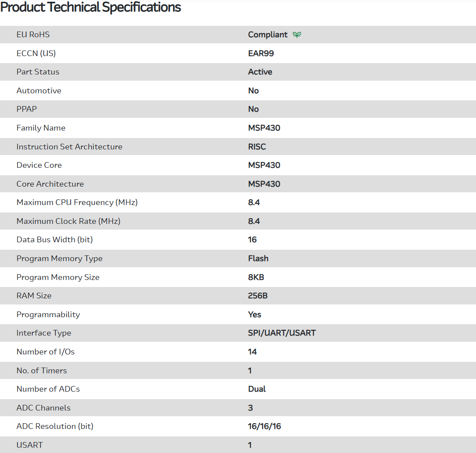Click the 256B RAM size value
Image resolution: width=476 pixels, height=453 pixels.
[x=258, y=296]
